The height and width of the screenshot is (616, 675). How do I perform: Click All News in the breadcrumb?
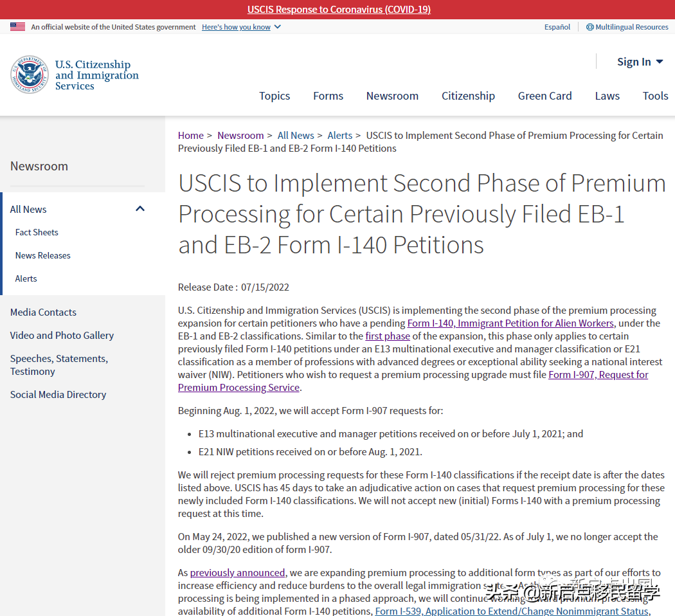point(296,136)
